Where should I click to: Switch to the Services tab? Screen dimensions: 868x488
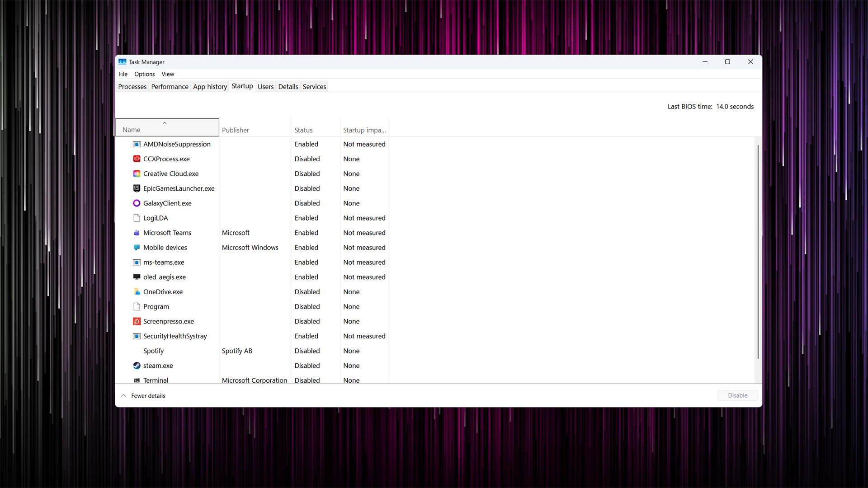coord(314,86)
